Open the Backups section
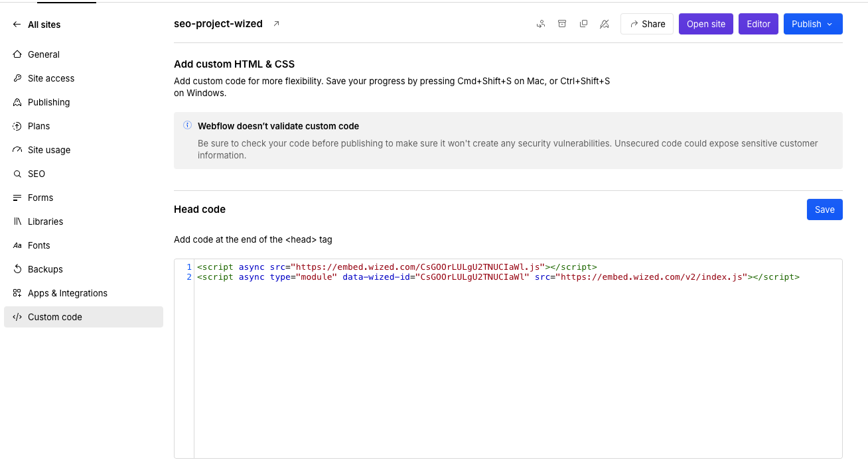This screenshot has width=868, height=476. tap(84, 269)
